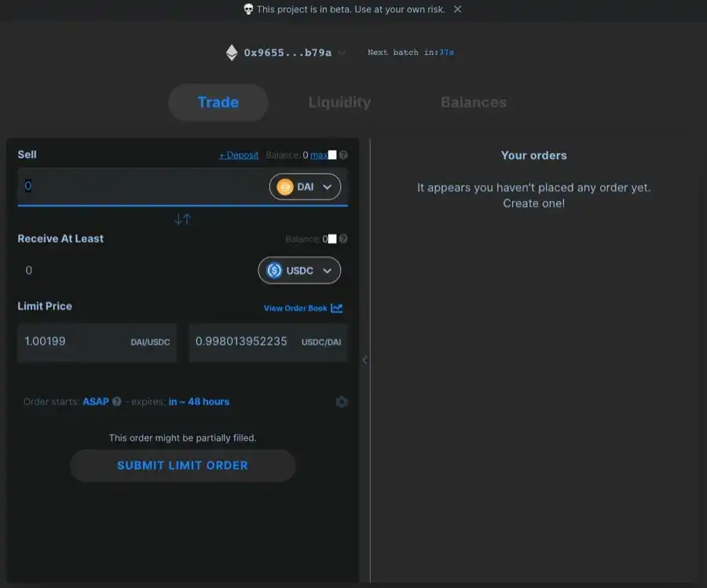
Task: Click expires in ~ 48 hours value
Action: coord(199,401)
